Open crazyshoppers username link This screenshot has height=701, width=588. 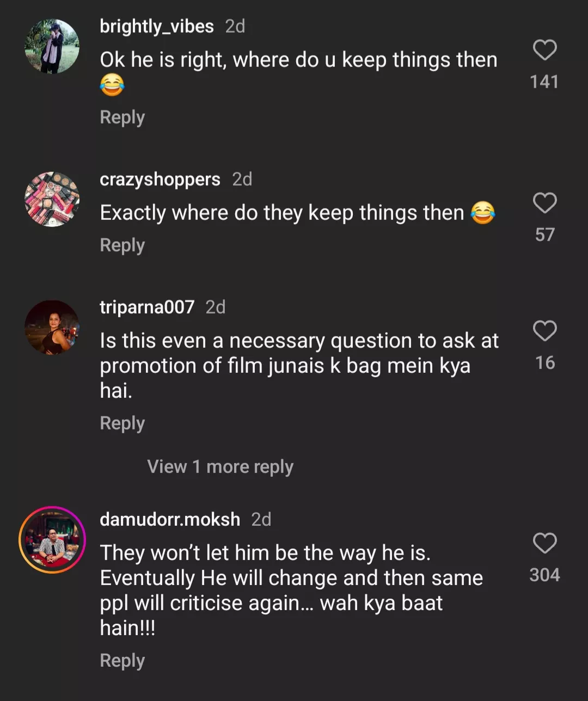[x=160, y=179]
